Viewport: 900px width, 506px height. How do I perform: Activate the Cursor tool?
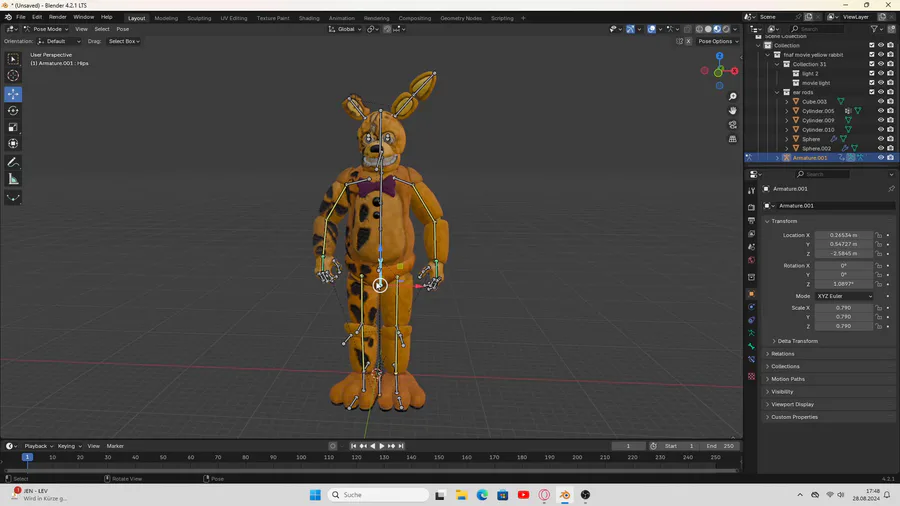coord(13,76)
